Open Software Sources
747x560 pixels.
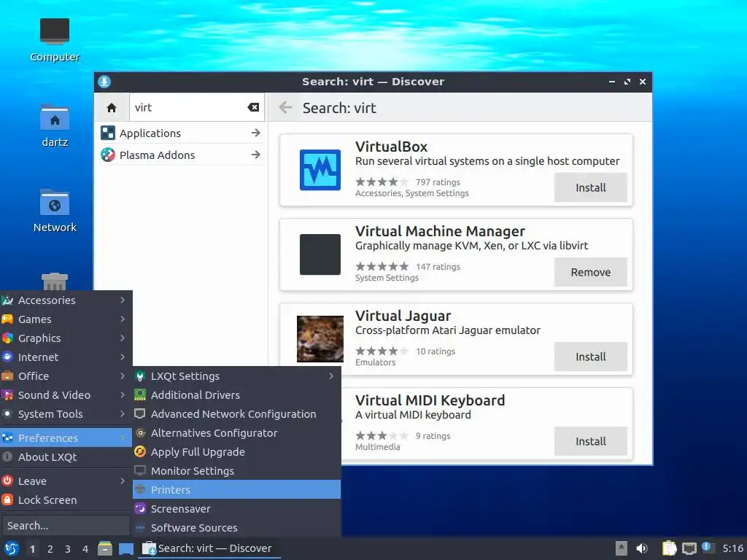(x=237, y=528)
